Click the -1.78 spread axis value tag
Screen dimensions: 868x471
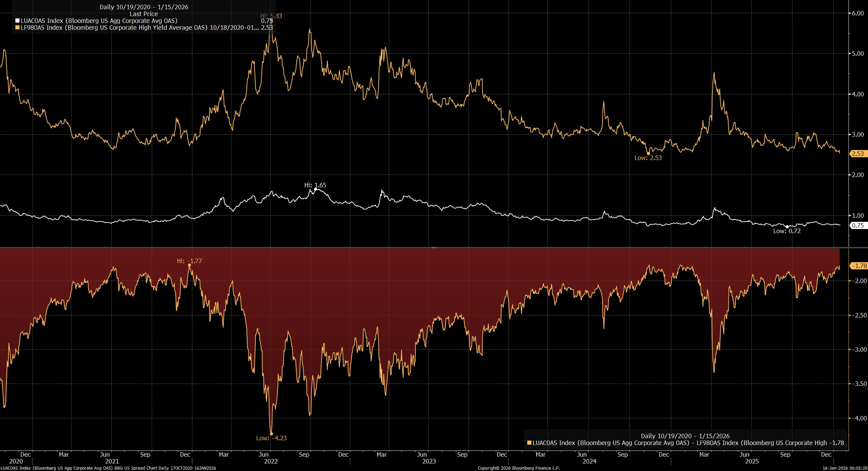click(859, 266)
